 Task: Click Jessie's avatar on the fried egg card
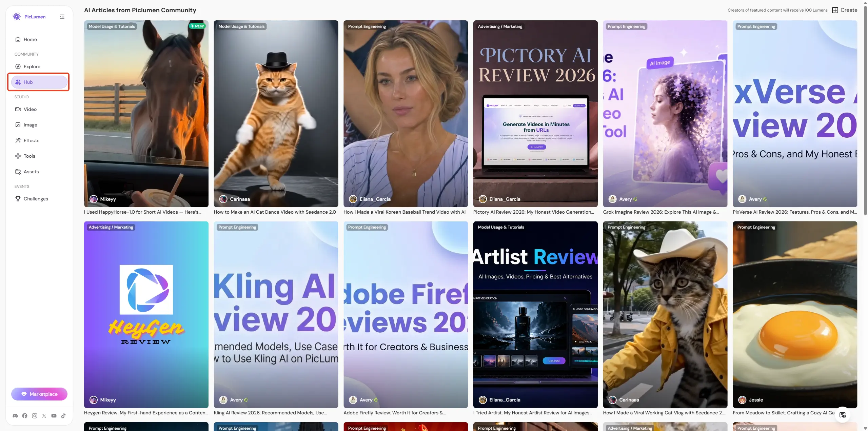[x=742, y=400]
